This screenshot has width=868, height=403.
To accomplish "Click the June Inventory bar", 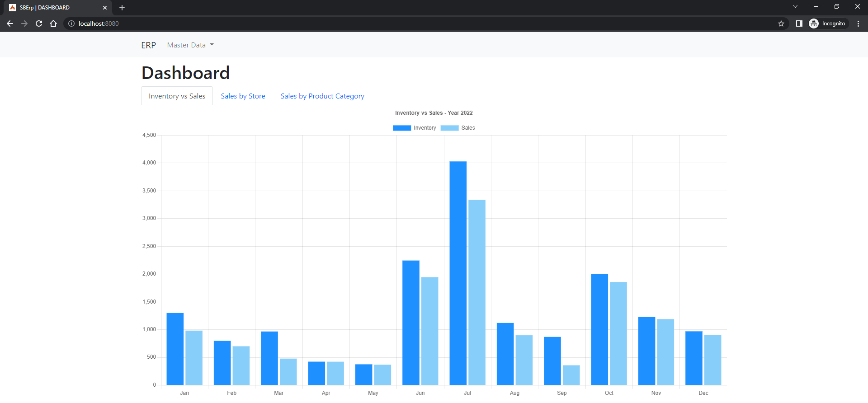I will tap(411, 323).
